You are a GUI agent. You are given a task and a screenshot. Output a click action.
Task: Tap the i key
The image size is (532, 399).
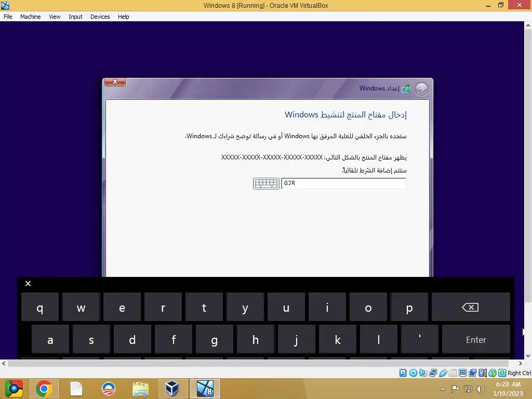tap(327, 307)
